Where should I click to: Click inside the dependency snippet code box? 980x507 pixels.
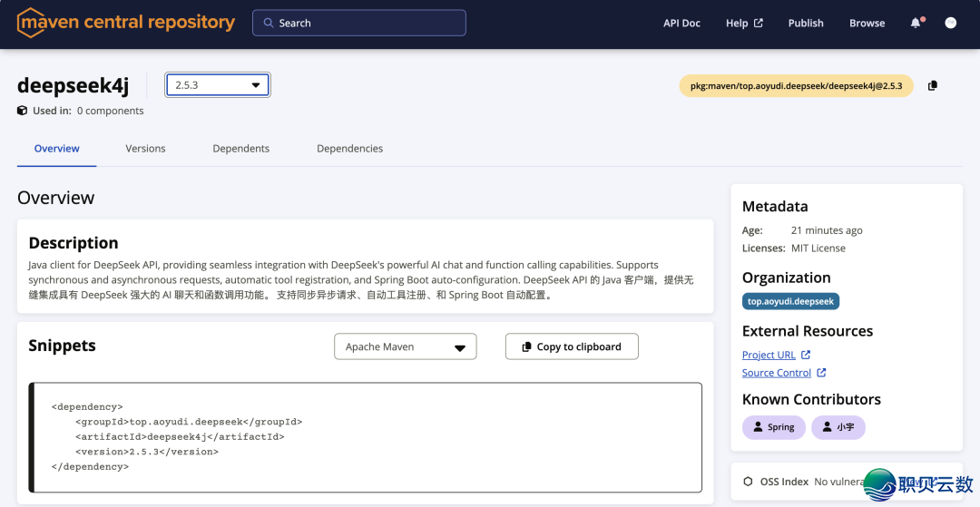[x=366, y=437]
